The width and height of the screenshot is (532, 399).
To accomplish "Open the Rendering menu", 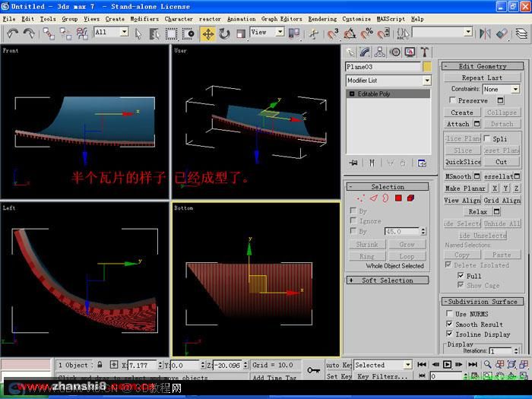I will (322, 19).
